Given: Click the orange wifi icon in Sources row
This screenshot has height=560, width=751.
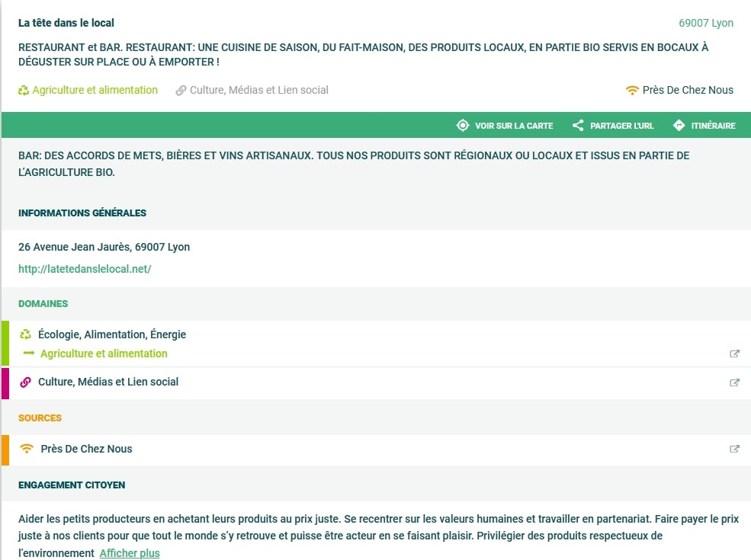Looking at the screenshot, I should click(x=27, y=449).
